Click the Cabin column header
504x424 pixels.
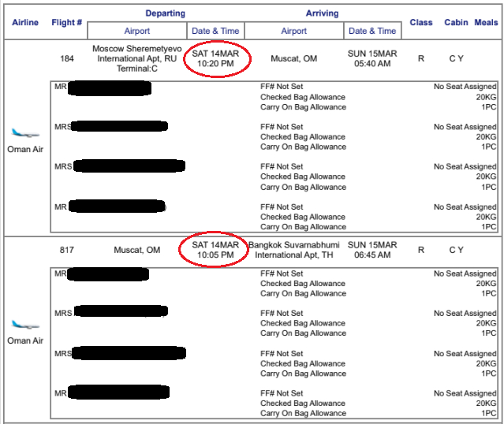(456, 22)
